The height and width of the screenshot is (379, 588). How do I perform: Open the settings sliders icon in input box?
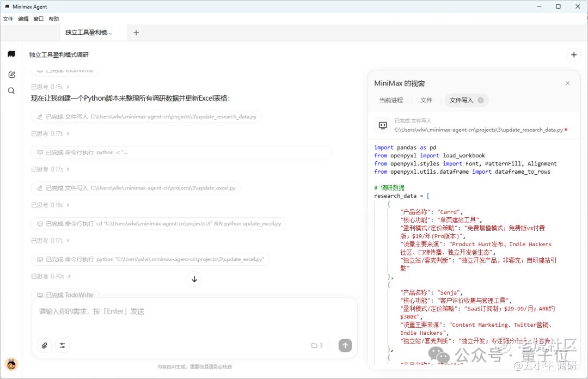62,345
